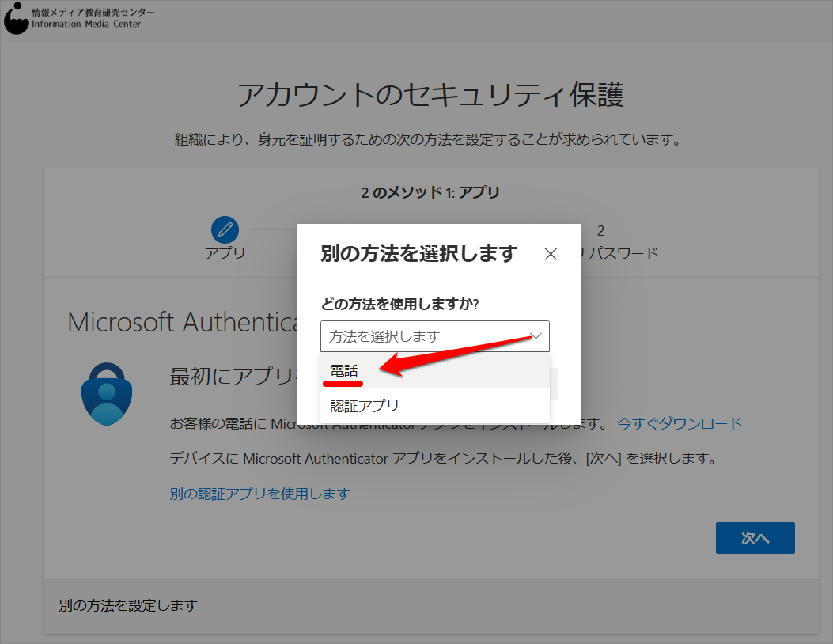Click the アプリ step label under the pencil

click(225, 253)
